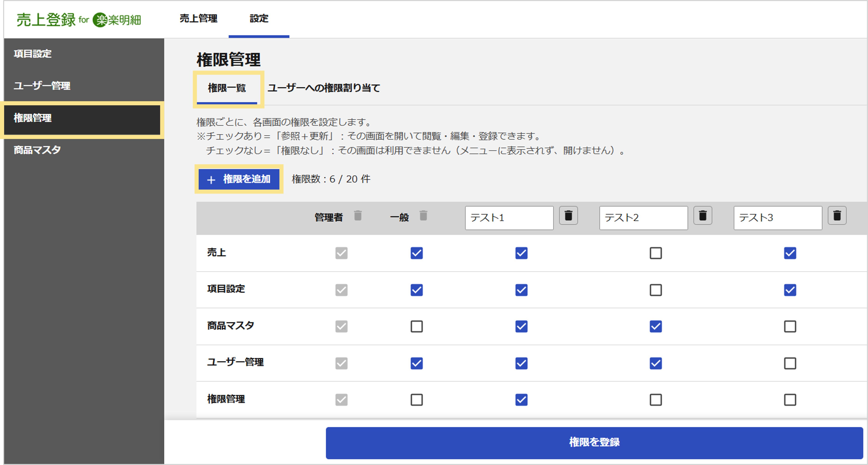Click the 権限数：6 / 20 件 counter text
Image resolution: width=868 pixels, height=465 pixels.
(x=331, y=179)
